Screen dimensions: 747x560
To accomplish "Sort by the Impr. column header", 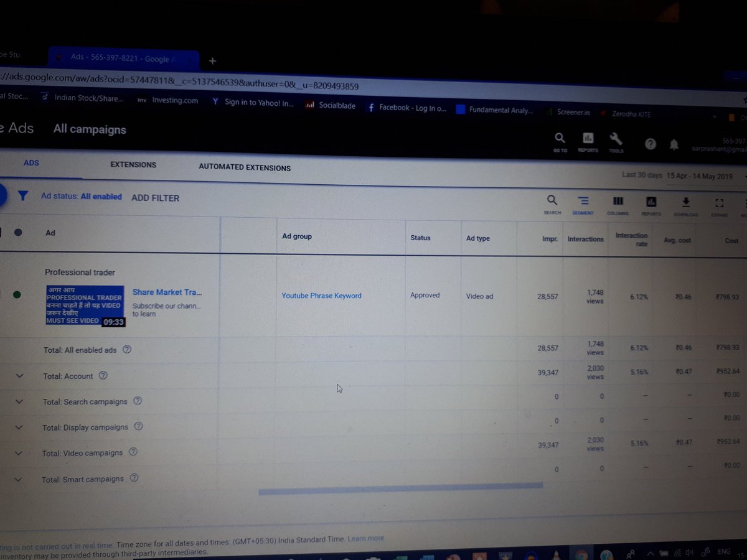I will click(549, 239).
